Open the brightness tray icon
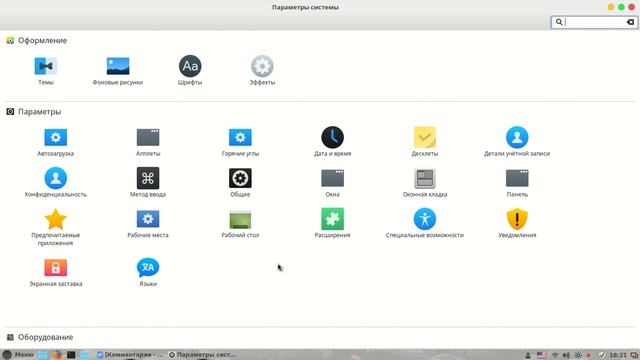This screenshot has height=360, width=640. (578, 355)
